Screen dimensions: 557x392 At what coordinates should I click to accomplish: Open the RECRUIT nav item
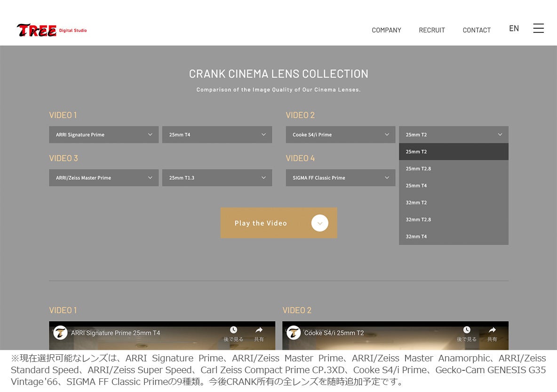[x=432, y=30]
